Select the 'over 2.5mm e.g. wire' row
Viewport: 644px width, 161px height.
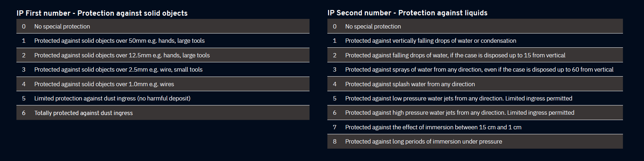(x=118, y=69)
